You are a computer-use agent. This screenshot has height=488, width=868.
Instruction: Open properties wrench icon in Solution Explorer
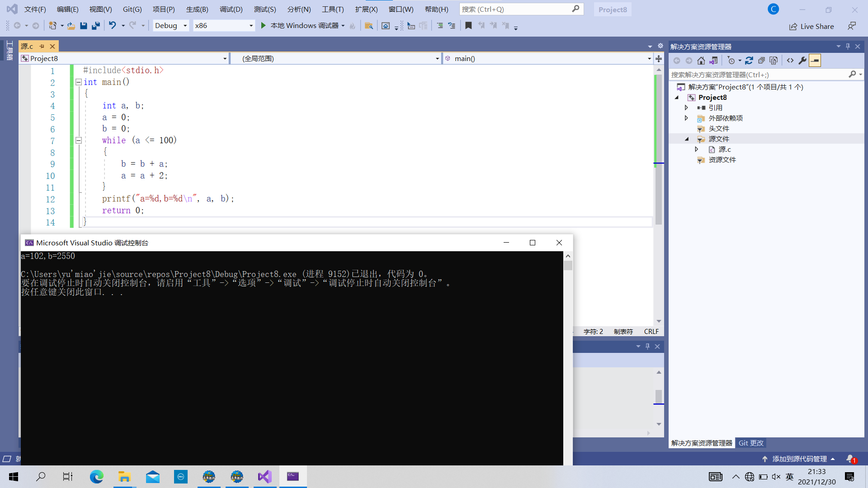pos(802,61)
